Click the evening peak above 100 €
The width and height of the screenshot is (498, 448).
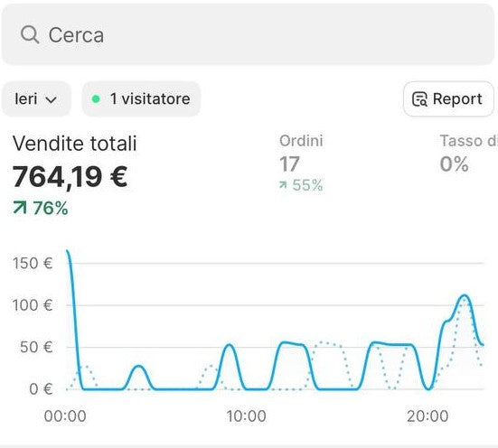click(465, 296)
